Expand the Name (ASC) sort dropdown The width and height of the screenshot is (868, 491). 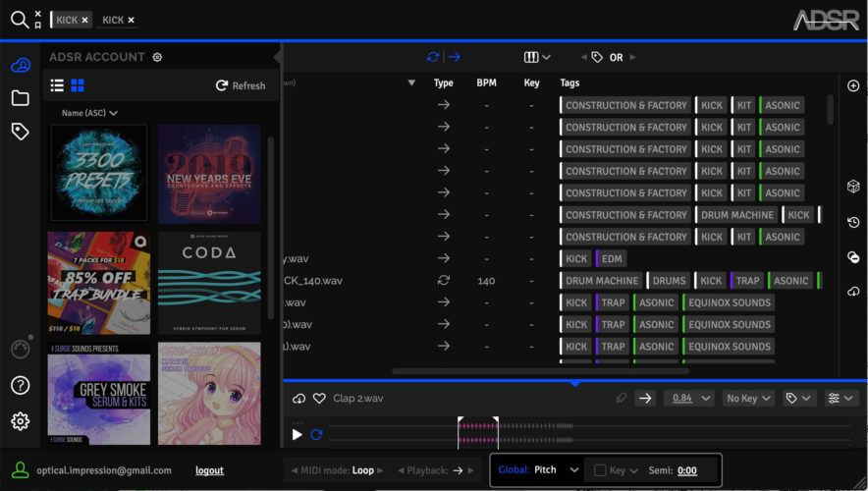pyautogui.click(x=89, y=113)
